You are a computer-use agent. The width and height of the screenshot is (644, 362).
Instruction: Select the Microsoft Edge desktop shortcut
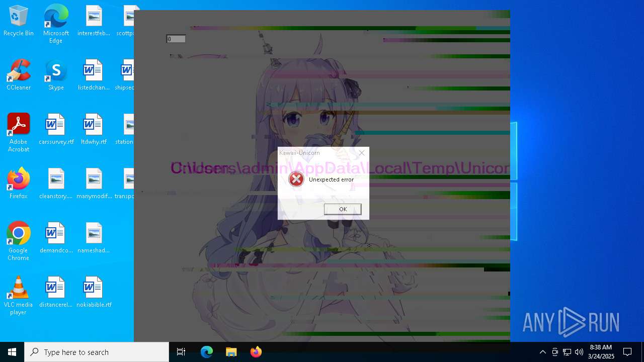click(56, 24)
